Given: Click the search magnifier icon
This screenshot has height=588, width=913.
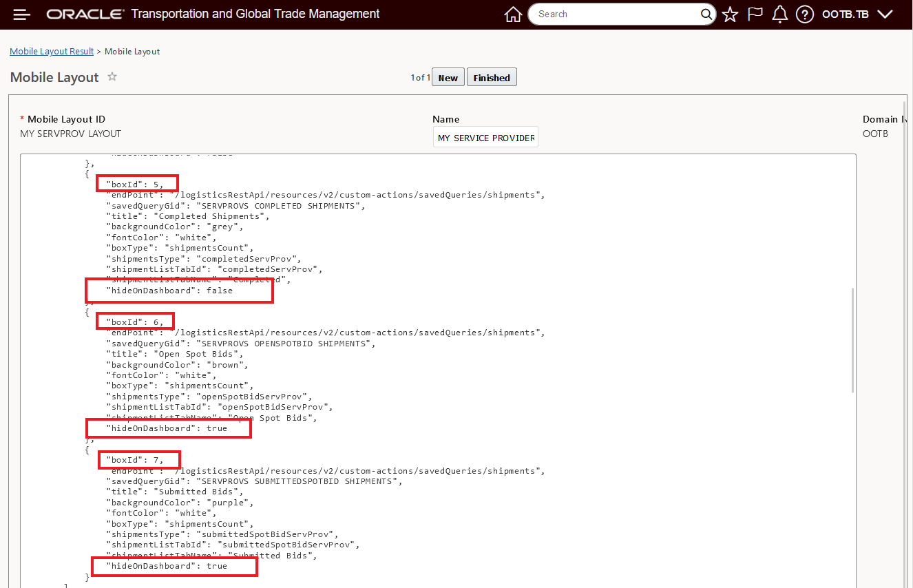Looking at the screenshot, I should click(x=707, y=14).
